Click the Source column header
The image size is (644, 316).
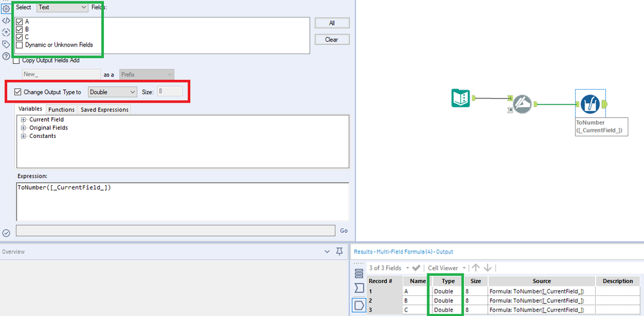pos(542,281)
